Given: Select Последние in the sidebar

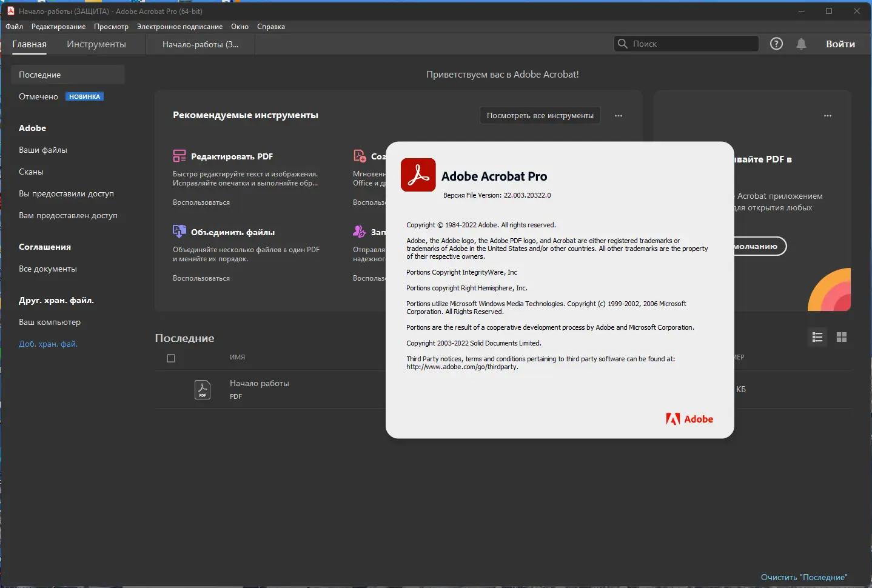Looking at the screenshot, I should click(68, 75).
